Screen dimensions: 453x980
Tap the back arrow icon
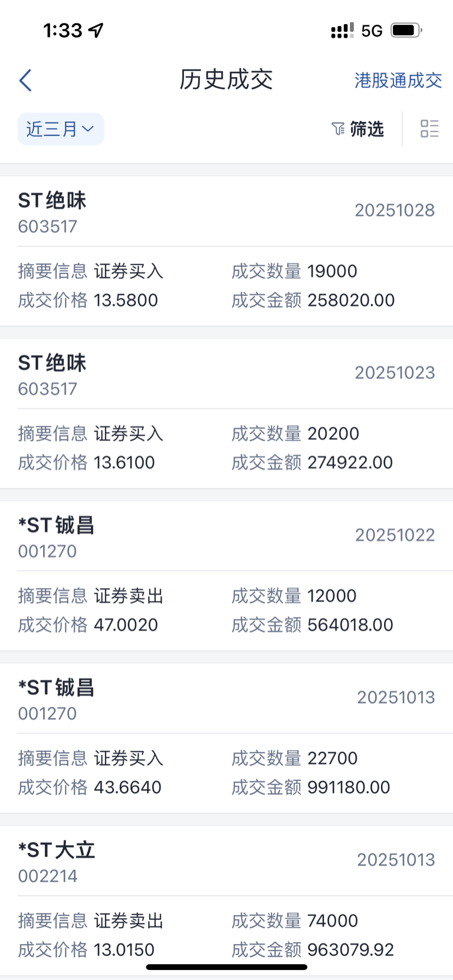click(x=25, y=80)
